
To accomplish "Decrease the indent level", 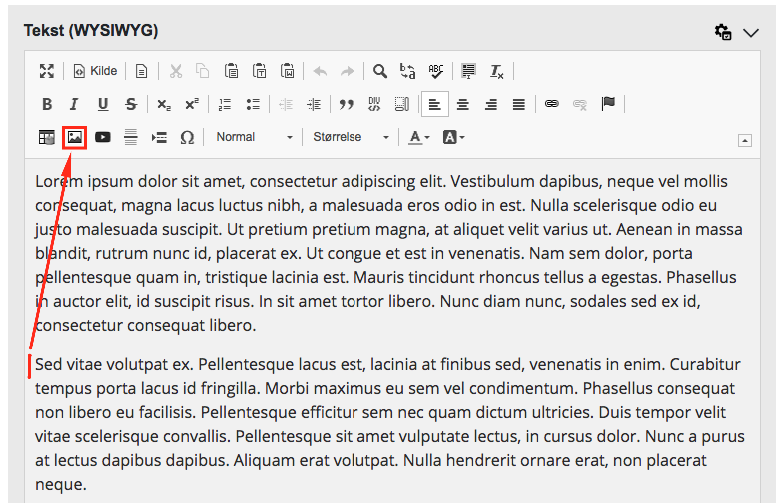I will 286,104.
